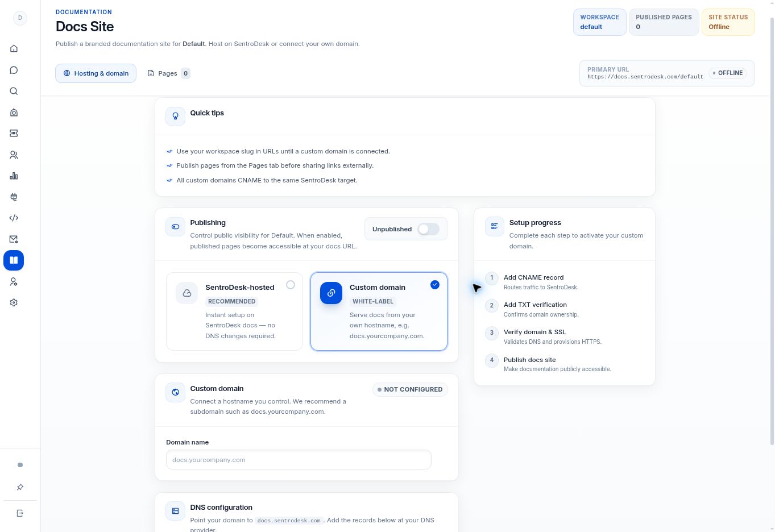The image size is (775, 532).
Task: Click the Custom domain globe section icon
Action: click(176, 392)
